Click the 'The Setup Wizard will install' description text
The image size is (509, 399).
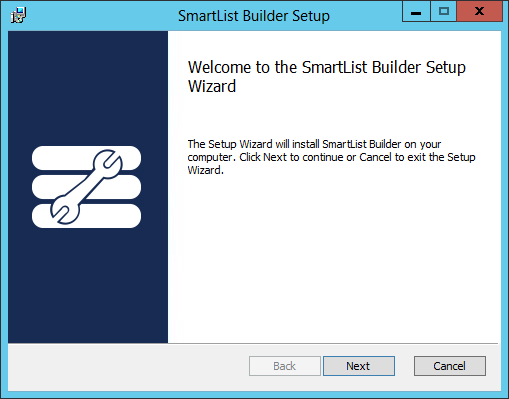tap(331, 157)
